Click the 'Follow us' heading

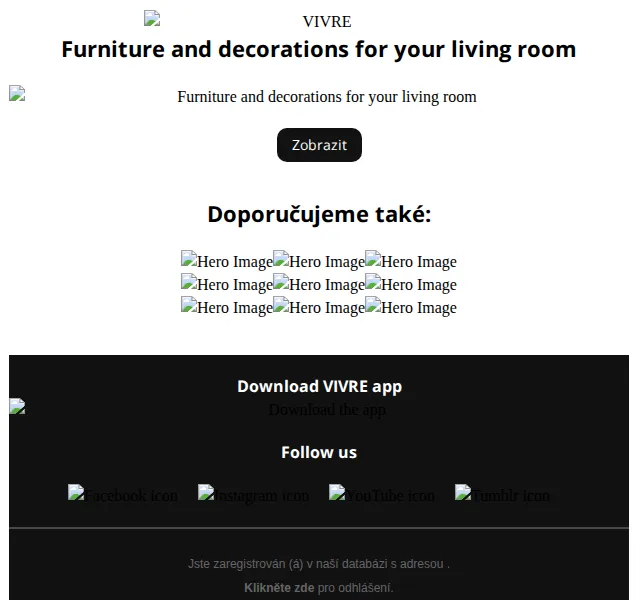click(319, 452)
